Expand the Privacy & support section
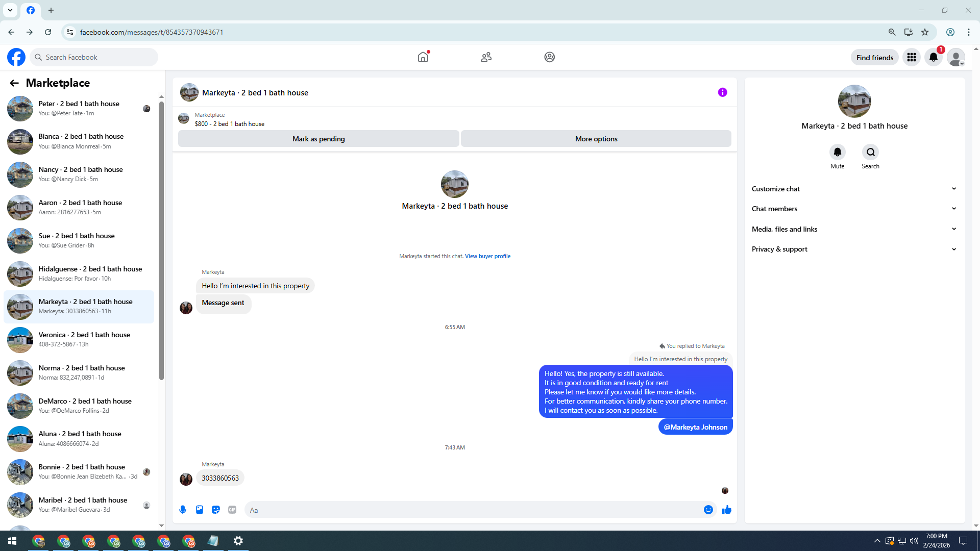 pyautogui.click(x=854, y=249)
